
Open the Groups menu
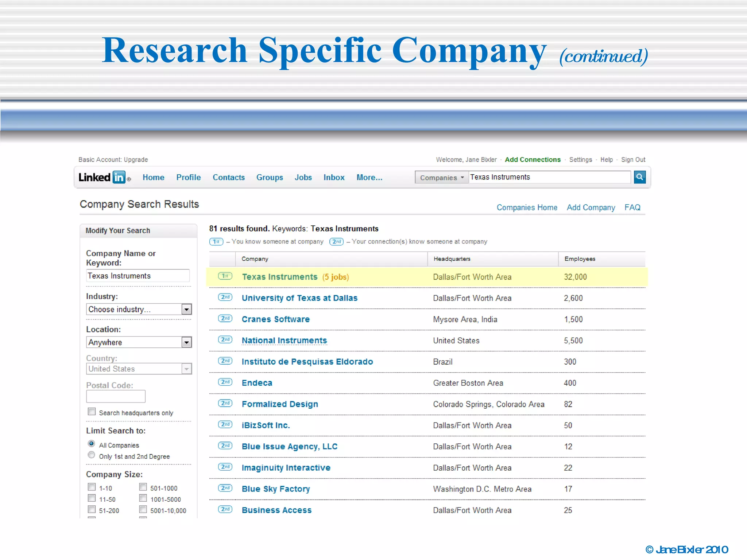(x=270, y=177)
